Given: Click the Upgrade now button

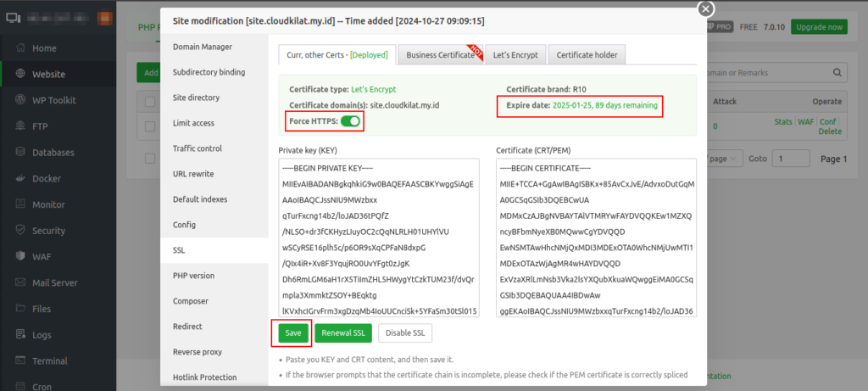Looking at the screenshot, I should (x=819, y=26).
